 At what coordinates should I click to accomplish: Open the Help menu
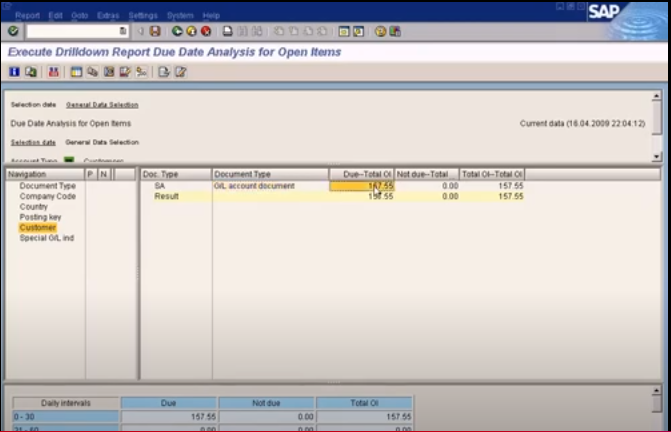[x=211, y=15]
